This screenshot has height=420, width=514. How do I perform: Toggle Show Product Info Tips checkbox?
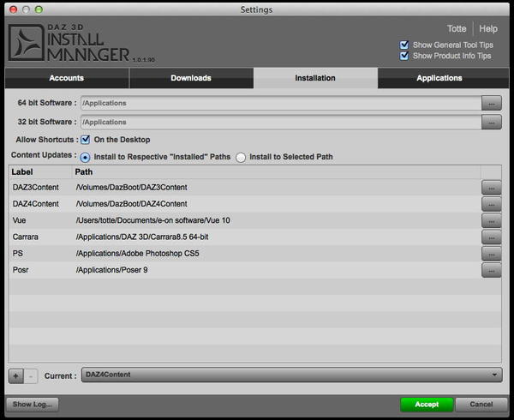pyautogui.click(x=404, y=56)
